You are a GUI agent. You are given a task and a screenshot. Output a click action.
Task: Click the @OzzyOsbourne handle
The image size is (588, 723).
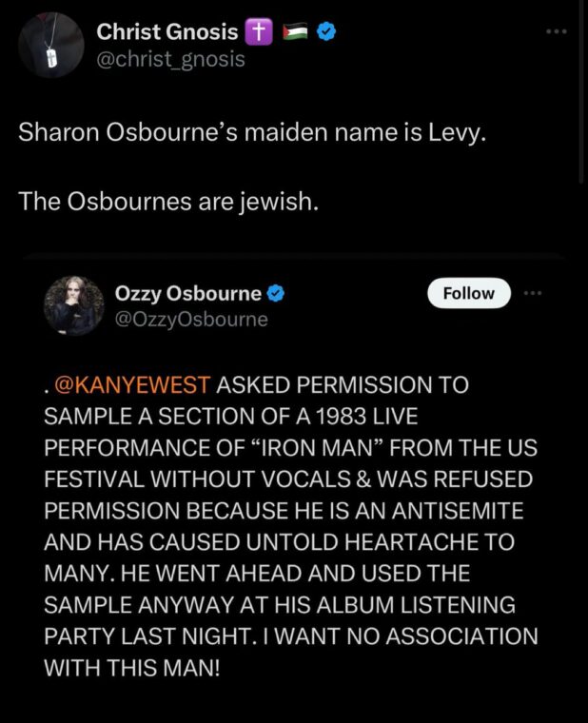pyautogui.click(x=192, y=320)
